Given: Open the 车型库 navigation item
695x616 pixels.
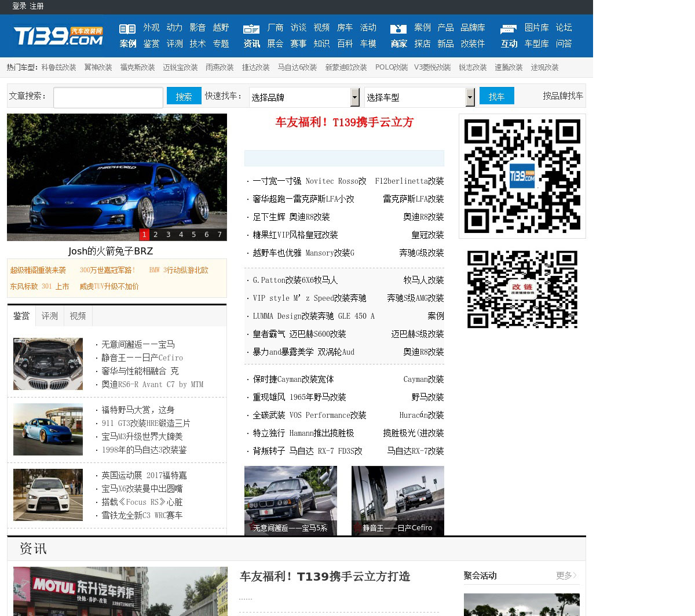Looking at the screenshot, I should (x=536, y=43).
